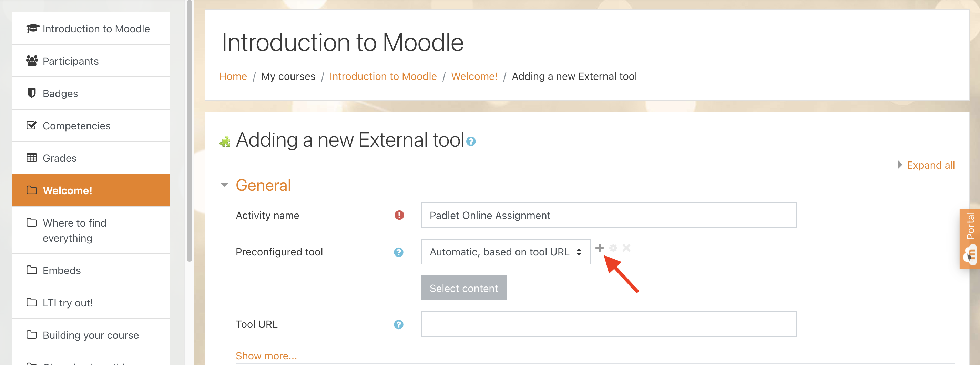Click the Show more link
Screen dimensions: 980x365
(x=266, y=356)
